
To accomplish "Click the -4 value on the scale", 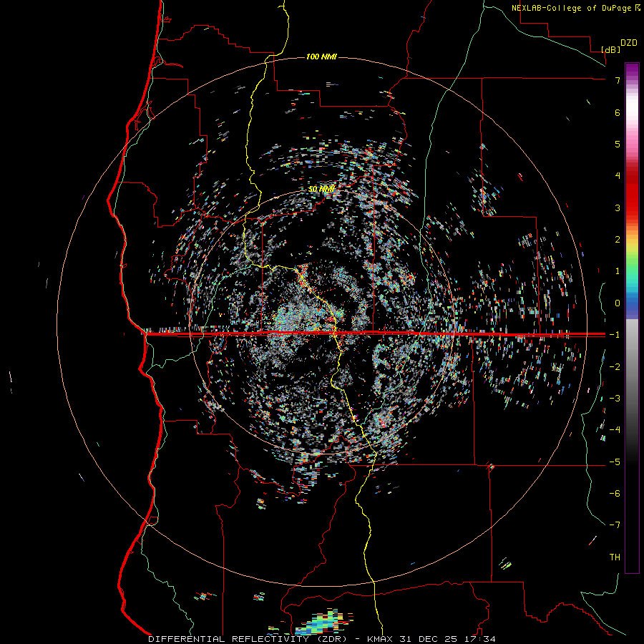I will coord(615,430).
